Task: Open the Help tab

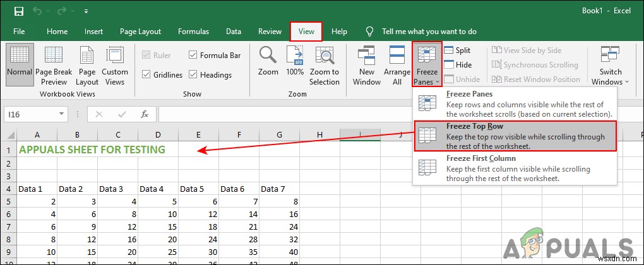Action: coord(339,32)
